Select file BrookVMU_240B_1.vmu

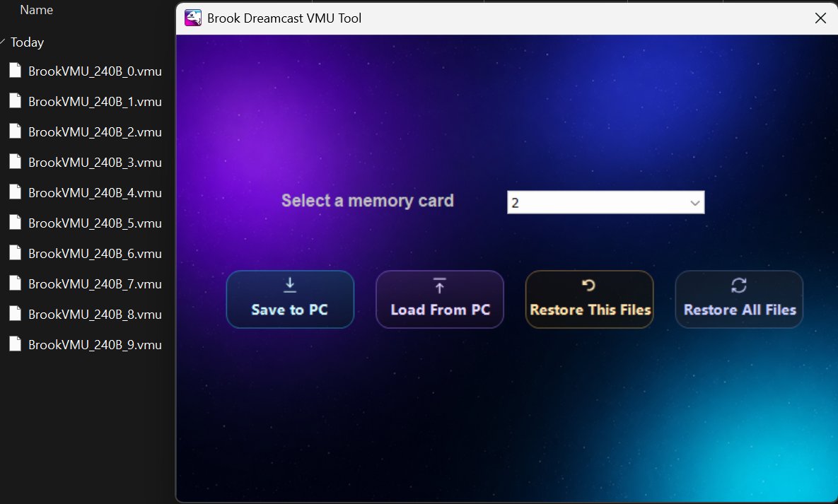click(86, 102)
